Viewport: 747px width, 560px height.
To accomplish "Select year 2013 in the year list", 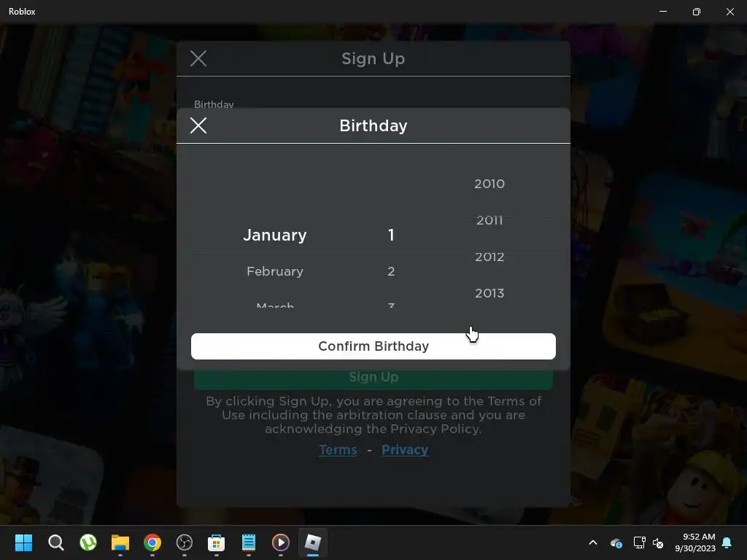I will (489, 293).
